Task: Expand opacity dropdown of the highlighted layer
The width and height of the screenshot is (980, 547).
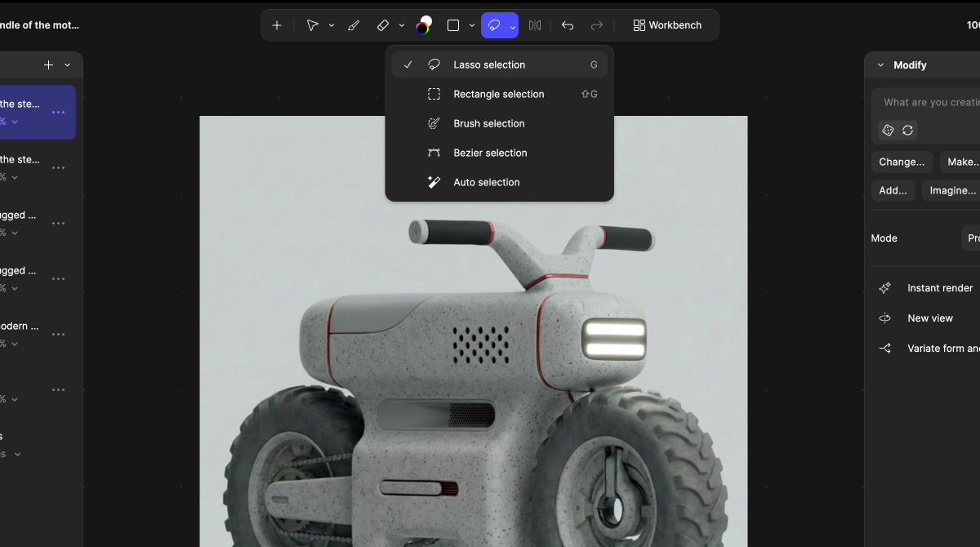Action: click(15, 122)
